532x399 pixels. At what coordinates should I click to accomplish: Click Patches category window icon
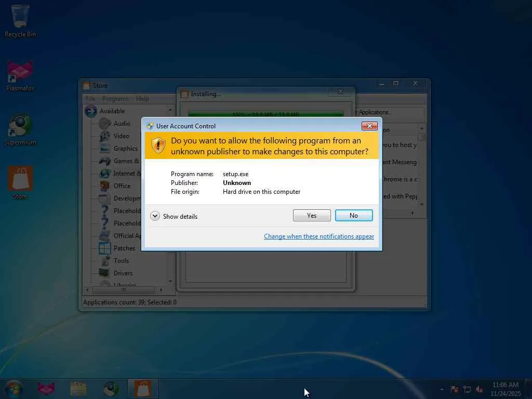click(x=104, y=248)
